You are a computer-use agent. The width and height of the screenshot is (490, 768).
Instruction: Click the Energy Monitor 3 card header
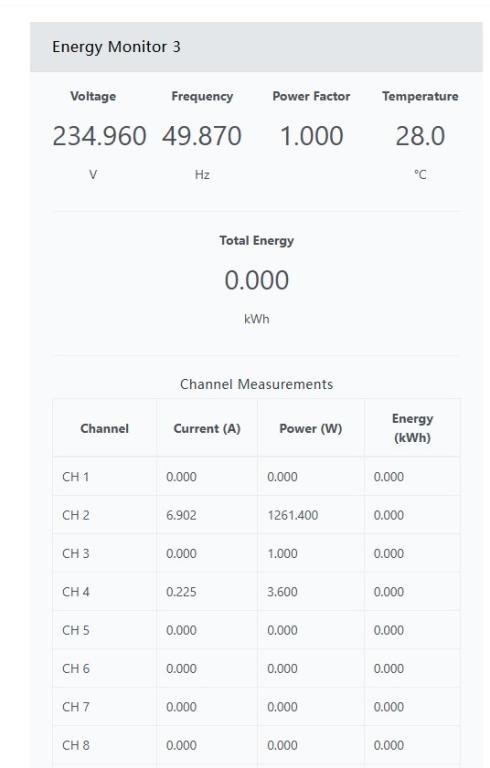(256, 47)
